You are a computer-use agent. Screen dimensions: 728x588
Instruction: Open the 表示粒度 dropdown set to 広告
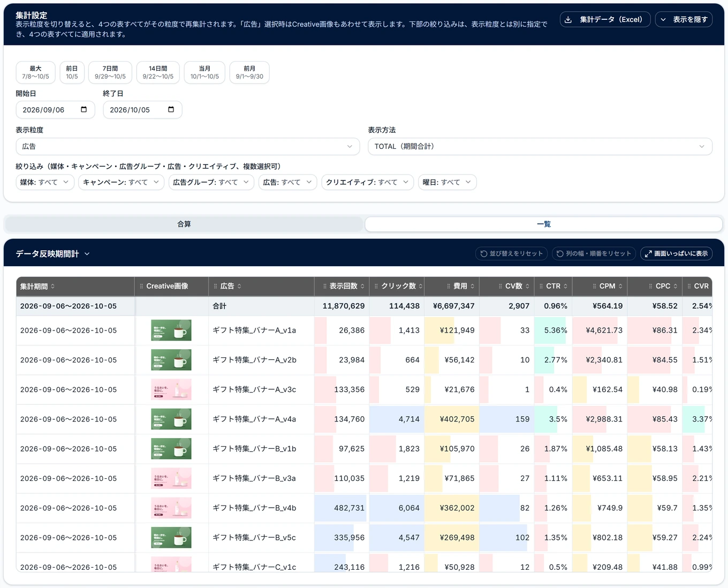point(188,146)
